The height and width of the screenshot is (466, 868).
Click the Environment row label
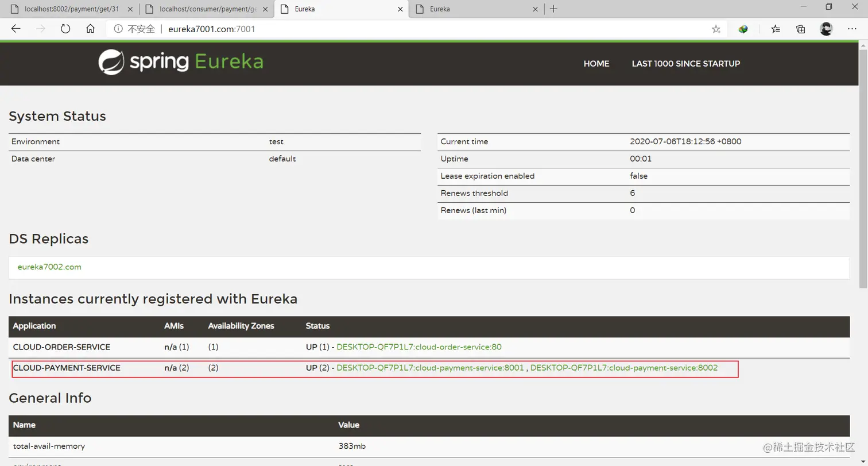tap(36, 141)
